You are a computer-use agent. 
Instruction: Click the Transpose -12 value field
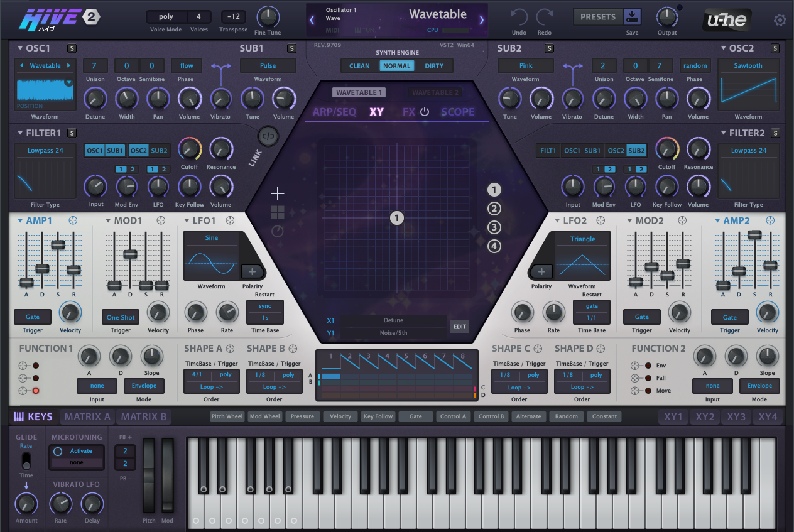[x=234, y=17]
